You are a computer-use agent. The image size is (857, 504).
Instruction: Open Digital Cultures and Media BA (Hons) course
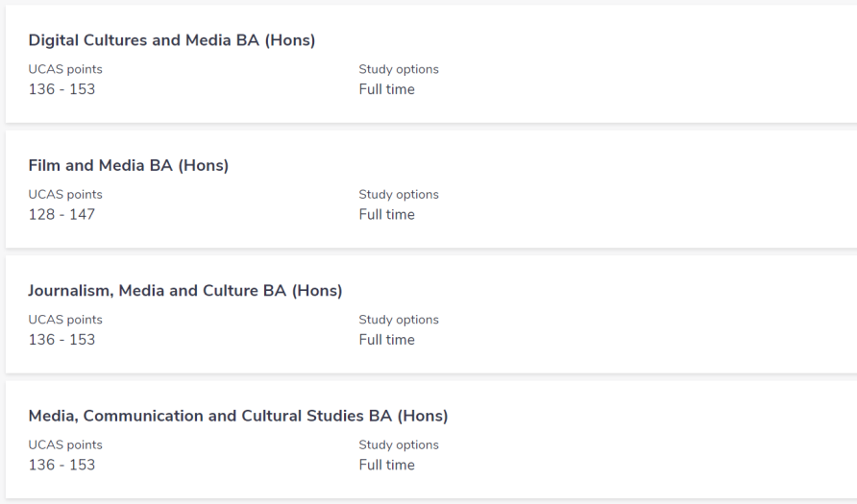[x=172, y=40]
